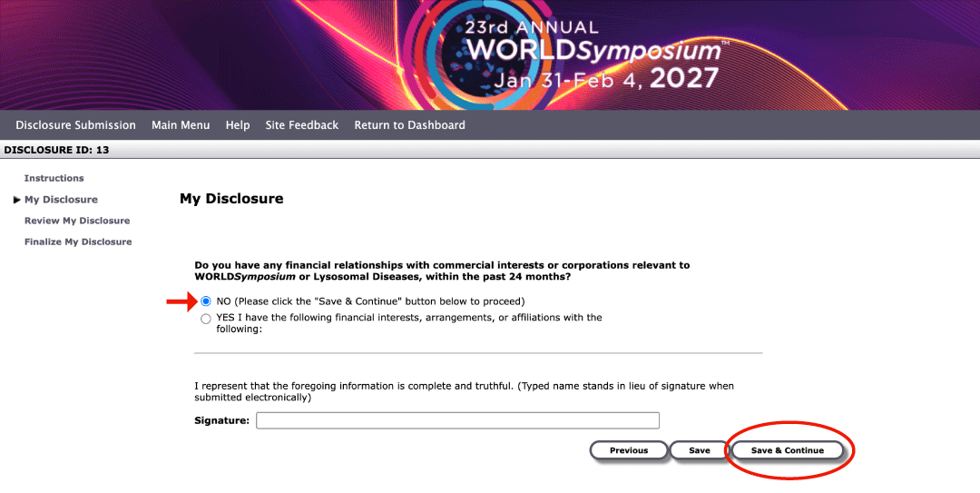
Task: Click the Previous button
Action: 629,450
